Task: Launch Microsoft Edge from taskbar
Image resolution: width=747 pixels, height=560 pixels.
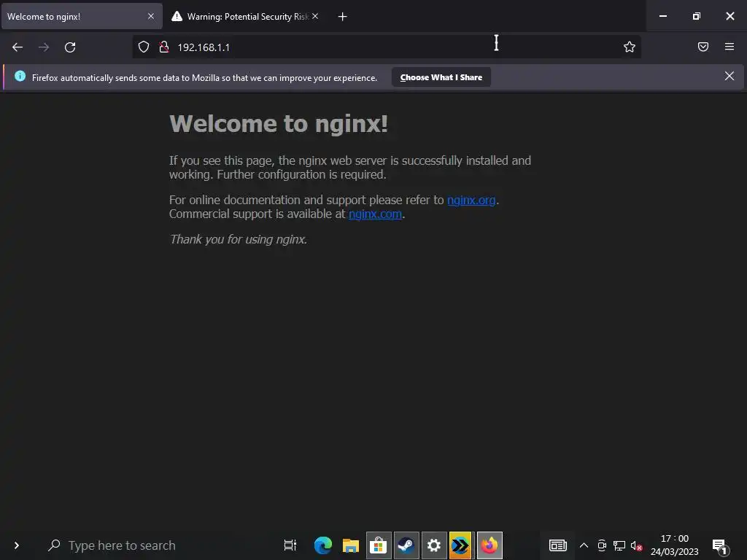Action: pos(323,545)
